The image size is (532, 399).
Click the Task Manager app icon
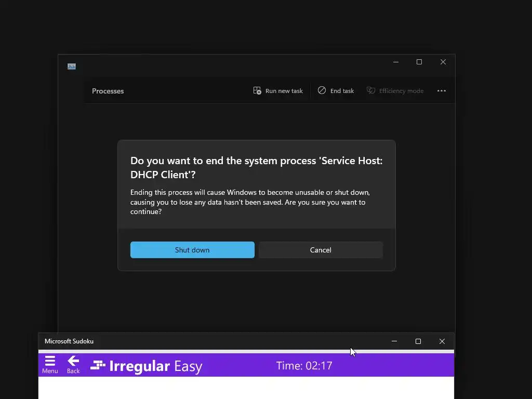(72, 66)
